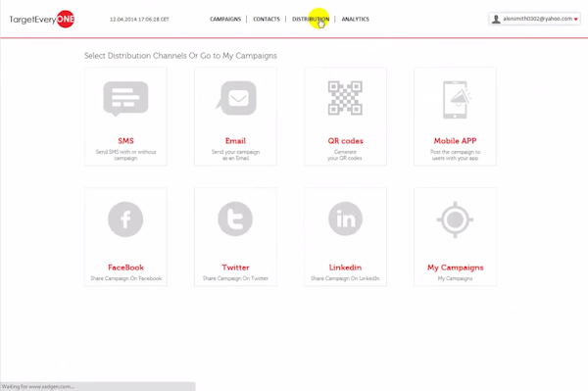Click the alensmith0302@yahoo.com account email
Screen dimensions: 588x391
(x=537, y=19)
